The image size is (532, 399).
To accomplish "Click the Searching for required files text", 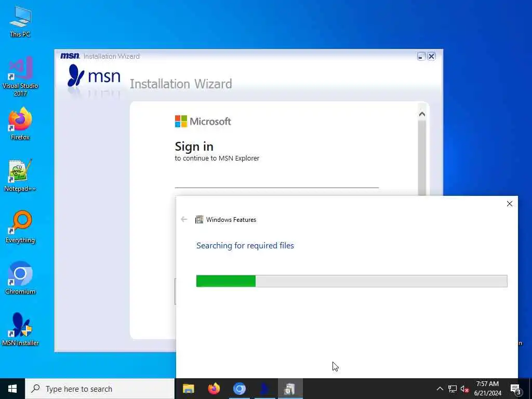I will (x=245, y=246).
